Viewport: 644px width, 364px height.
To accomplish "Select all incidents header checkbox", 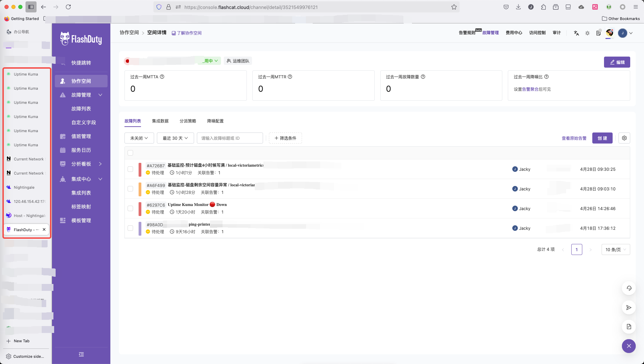I will 130,153.
